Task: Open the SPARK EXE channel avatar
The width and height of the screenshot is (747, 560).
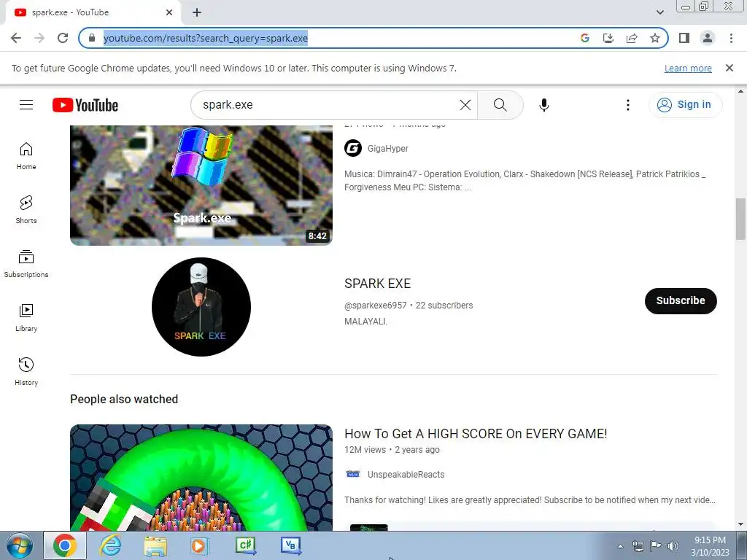Action: coord(201,307)
